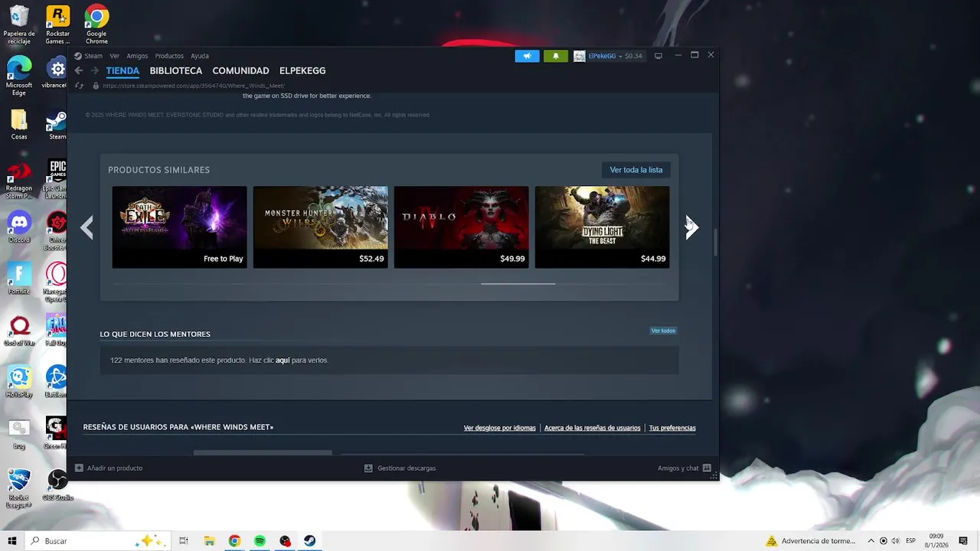980x551 pixels.
Task: Open Chrome from the taskbar
Action: click(234, 541)
